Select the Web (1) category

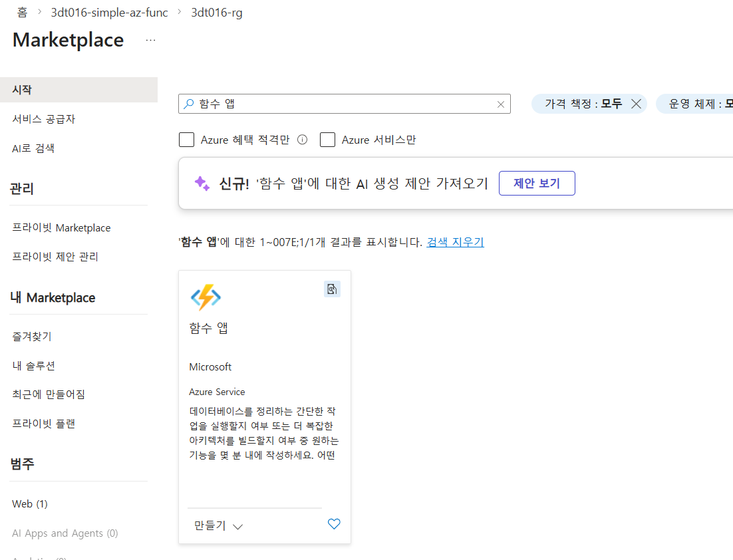30,504
